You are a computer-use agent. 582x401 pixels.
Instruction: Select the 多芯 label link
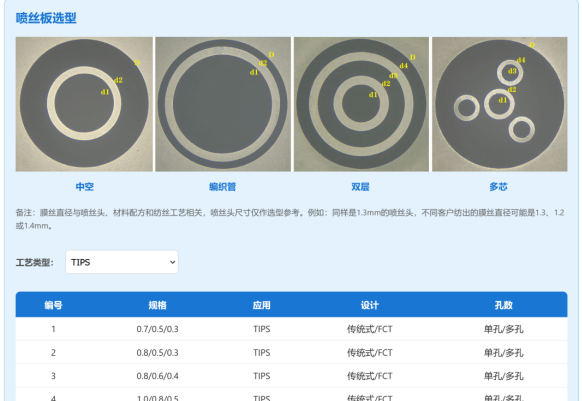pyautogui.click(x=498, y=186)
